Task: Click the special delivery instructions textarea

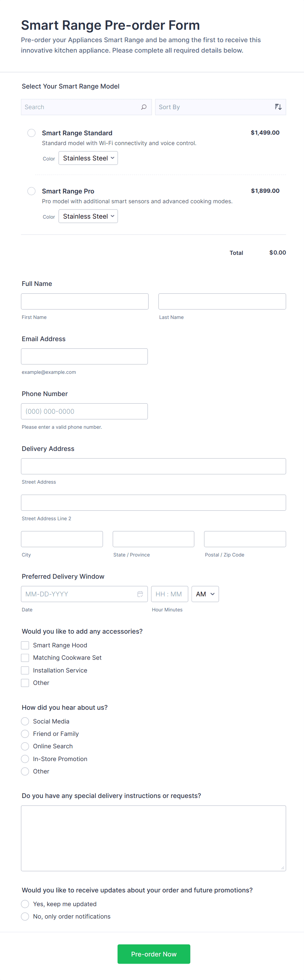Action: click(x=153, y=838)
